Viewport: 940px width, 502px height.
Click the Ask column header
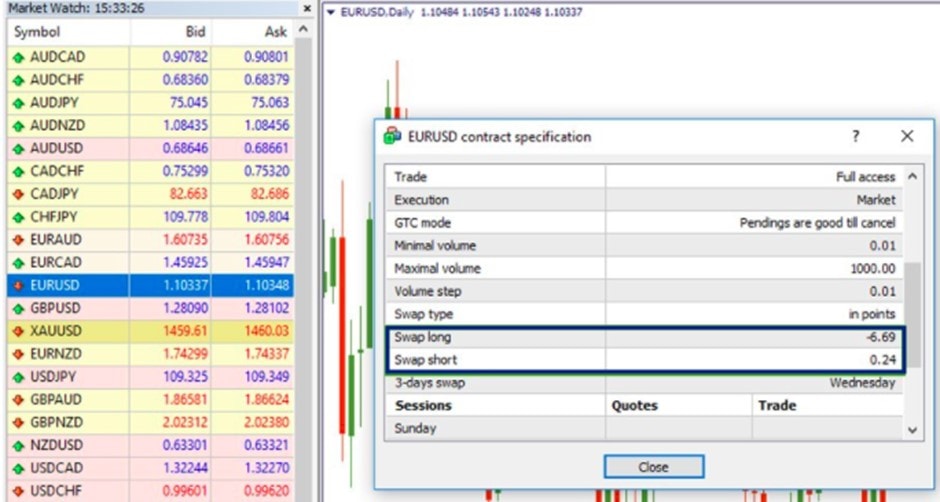tap(275, 32)
